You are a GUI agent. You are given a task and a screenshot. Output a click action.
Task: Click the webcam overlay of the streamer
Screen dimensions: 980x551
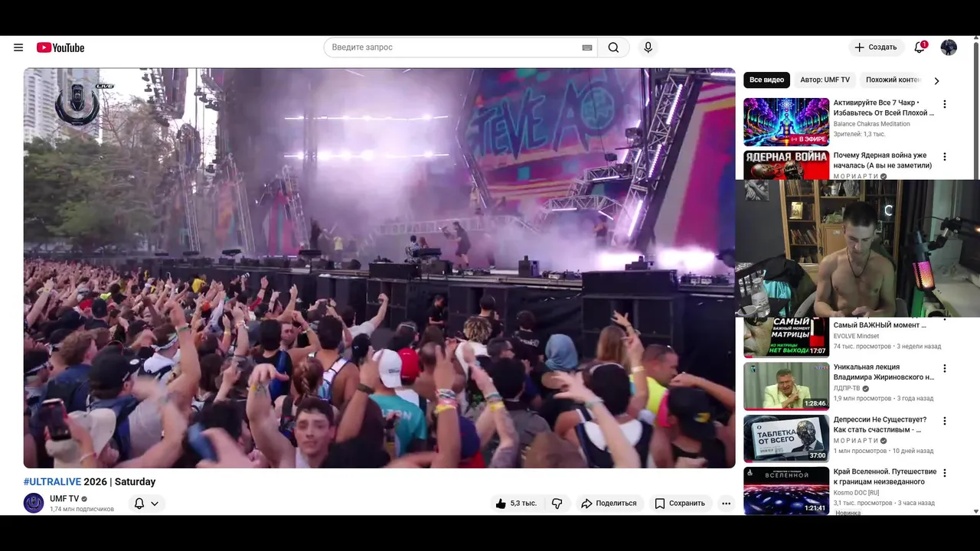[x=857, y=248]
